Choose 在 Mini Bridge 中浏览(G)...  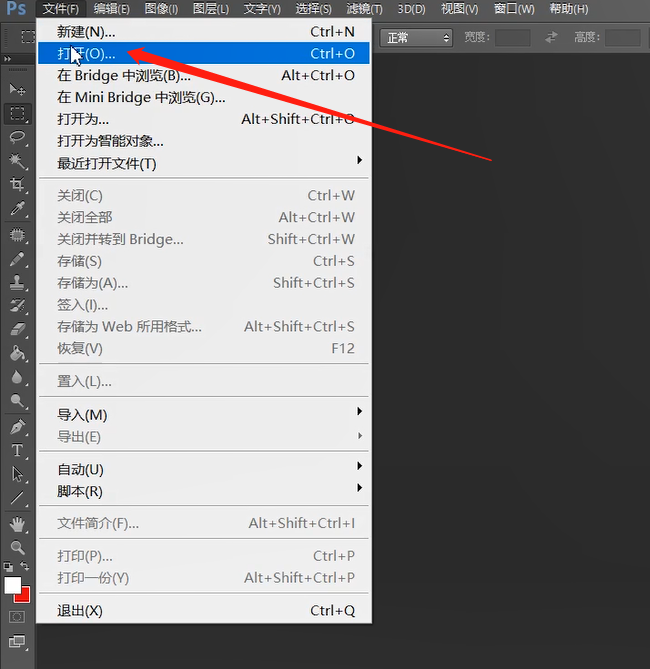click(x=204, y=97)
